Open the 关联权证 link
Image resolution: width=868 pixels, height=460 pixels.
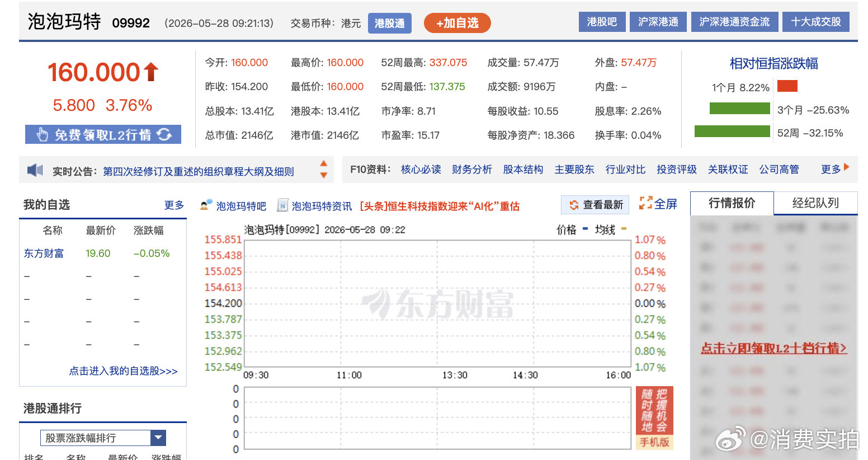728,169
